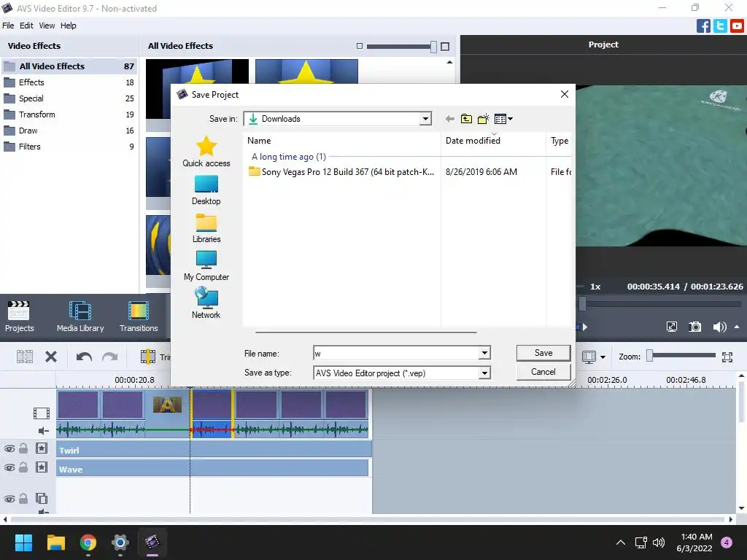Toggle visibility of overlay track
Image resolution: width=747 pixels, height=560 pixels.
[x=9, y=499]
